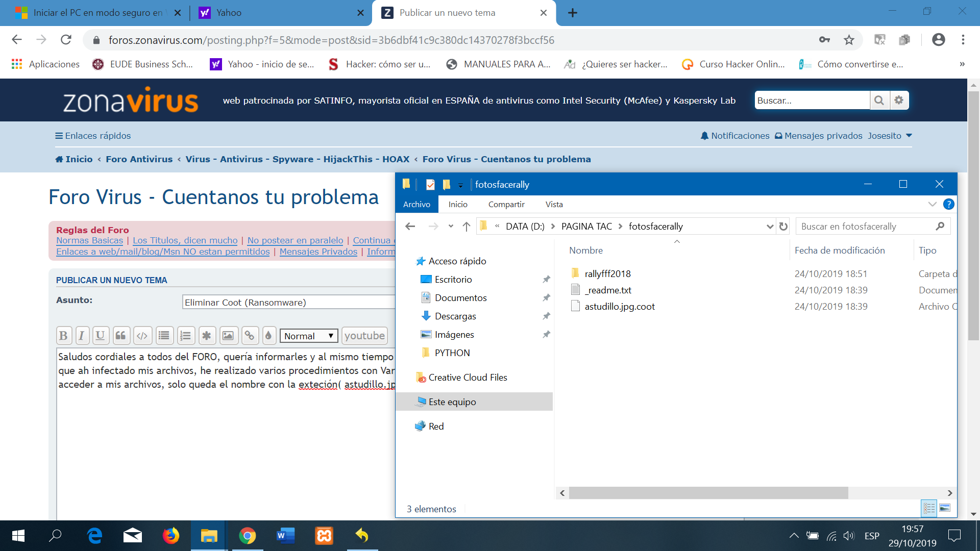Open the Normas Basicas rules link
The image size is (980, 551).
(89, 240)
